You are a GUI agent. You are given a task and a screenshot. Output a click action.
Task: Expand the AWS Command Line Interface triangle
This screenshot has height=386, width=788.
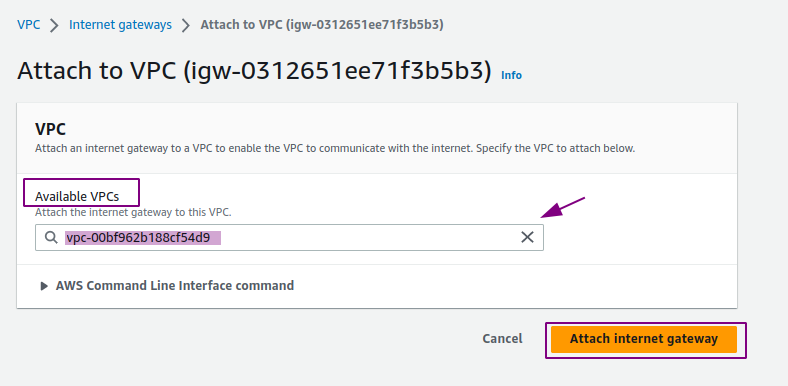point(44,286)
